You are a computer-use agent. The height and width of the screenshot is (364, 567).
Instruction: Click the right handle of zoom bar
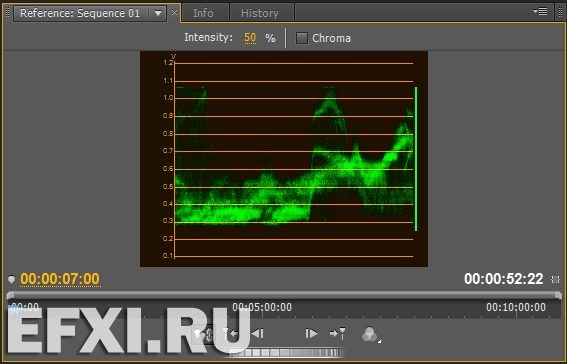pyautogui.click(x=558, y=295)
